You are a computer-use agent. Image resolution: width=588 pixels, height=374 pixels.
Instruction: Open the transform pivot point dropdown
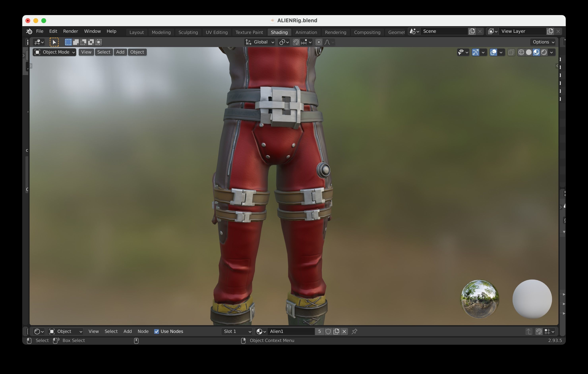coord(284,42)
